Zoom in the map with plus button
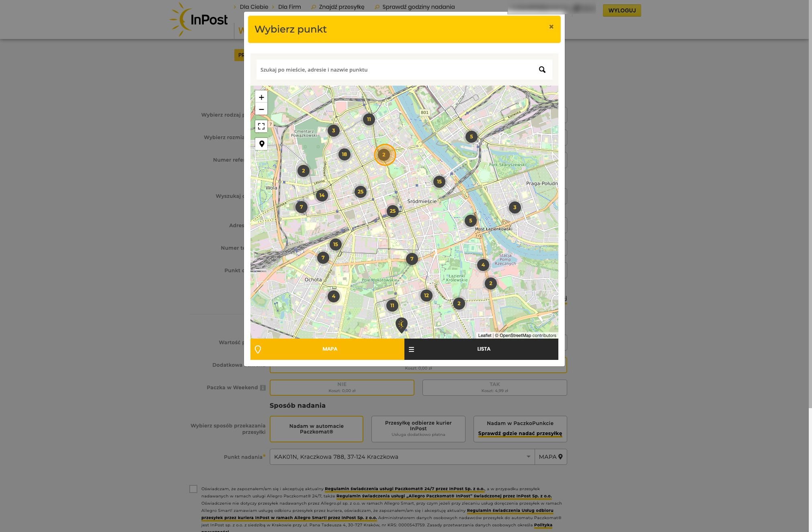This screenshot has height=532, width=812. pyautogui.click(x=261, y=97)
